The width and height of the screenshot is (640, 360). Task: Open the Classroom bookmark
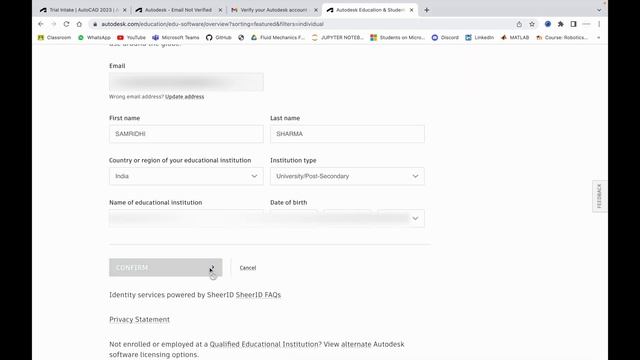[x=54, y=38]
